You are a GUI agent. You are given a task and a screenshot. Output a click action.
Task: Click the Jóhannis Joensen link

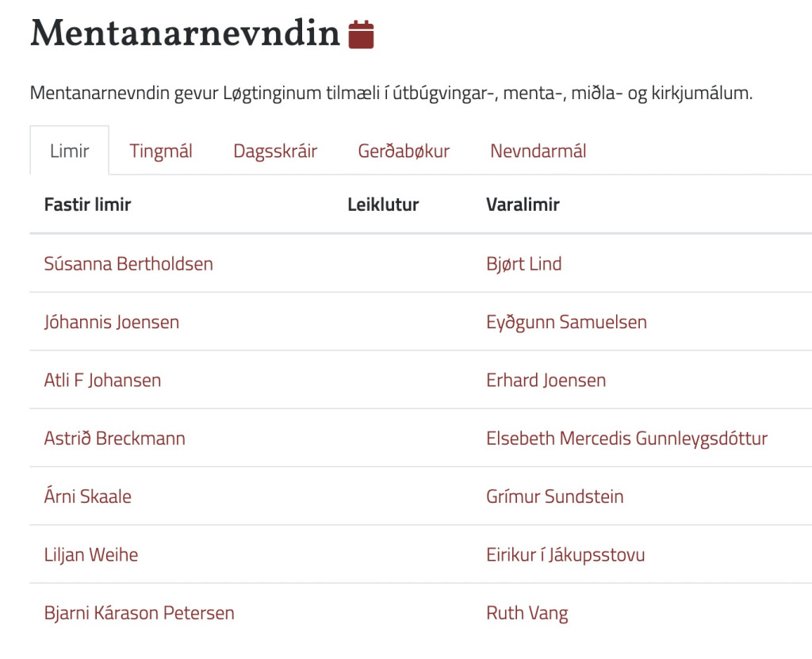[112, 322]
